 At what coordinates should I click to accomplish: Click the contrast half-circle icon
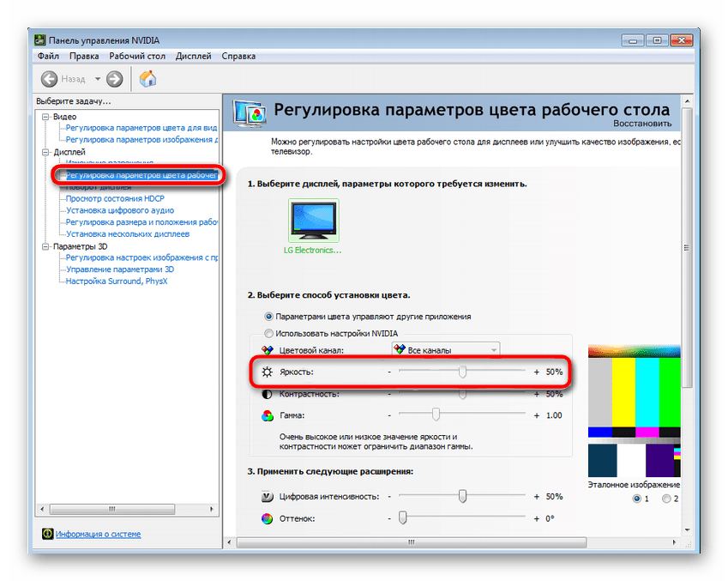(267, 394)
